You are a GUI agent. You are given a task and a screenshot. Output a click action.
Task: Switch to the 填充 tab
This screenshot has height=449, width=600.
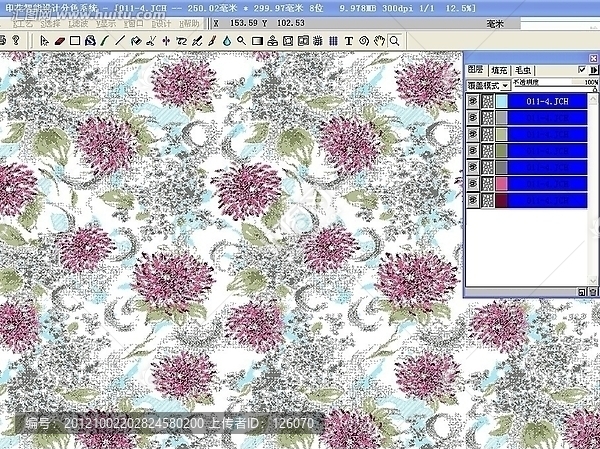(499, 70)
